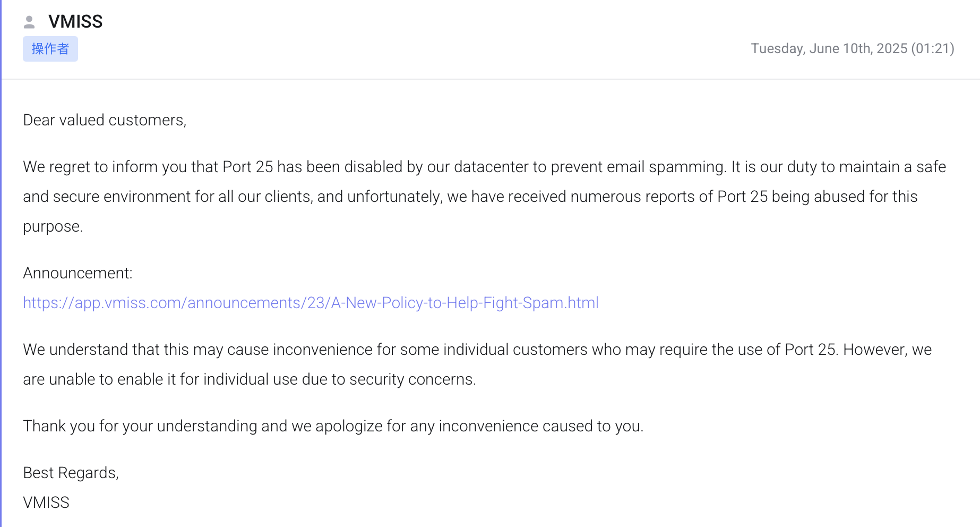980x527 pixels.
Task: Click "inconvenience caused to you." text
Action: pos(541,426)
